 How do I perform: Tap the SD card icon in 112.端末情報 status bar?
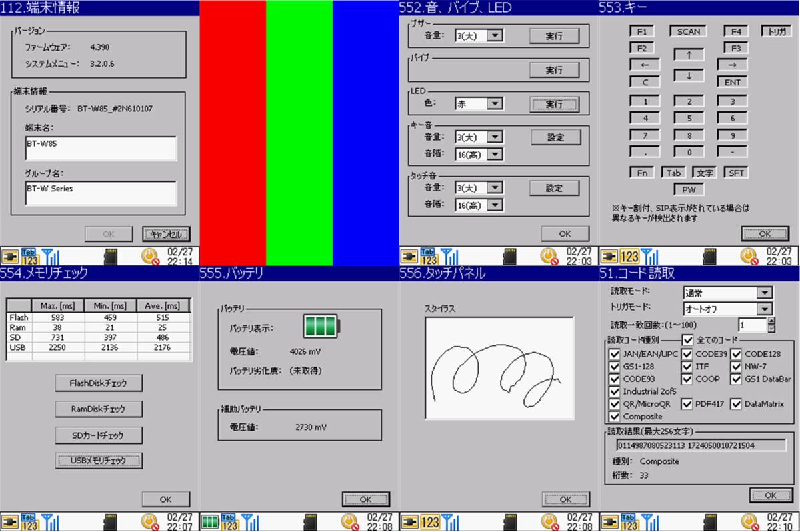click(111, 256)
